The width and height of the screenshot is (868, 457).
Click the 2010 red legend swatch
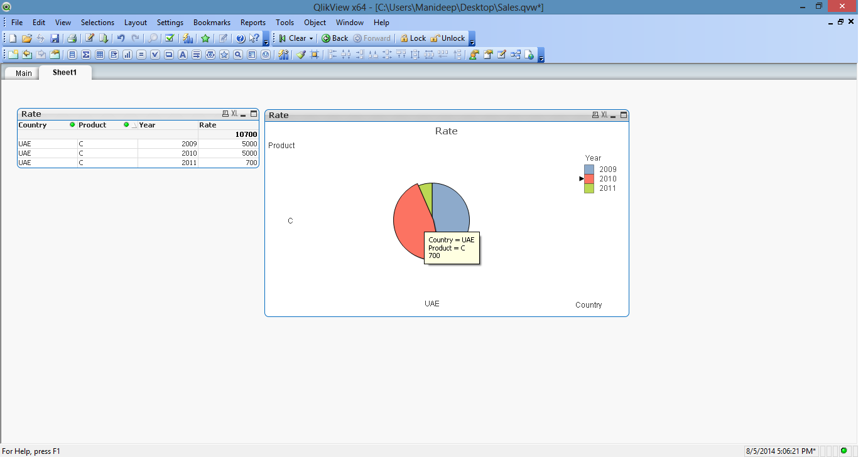(589, 179)
